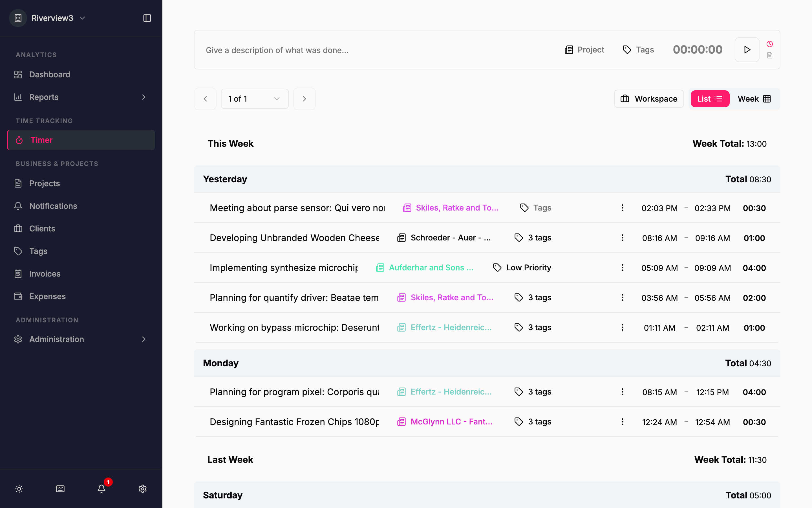Switch to List view
The width and height of the screenshot is (812, 508).
[x=710, y=99]
